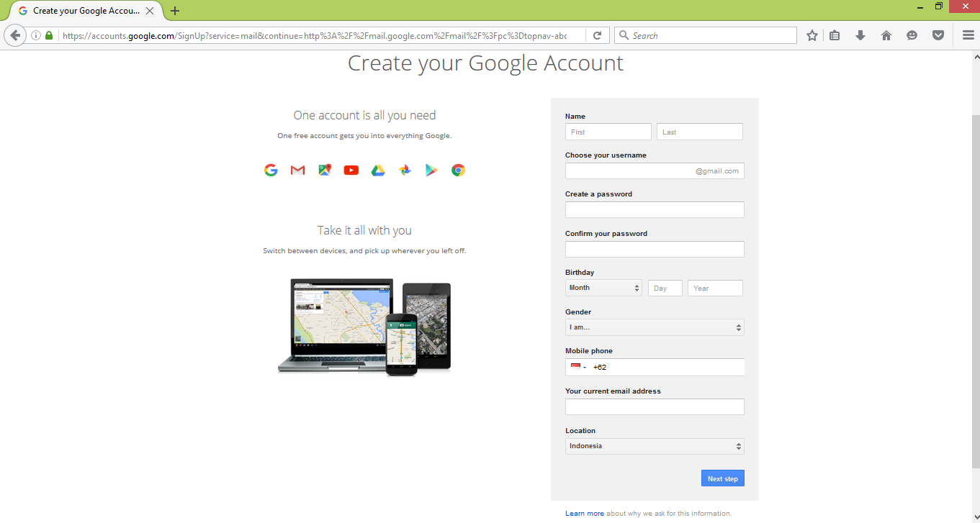Viewport: 980px width, 523px height.
Task: Click the devices illustration image
Action: click(x=364, y=326)
